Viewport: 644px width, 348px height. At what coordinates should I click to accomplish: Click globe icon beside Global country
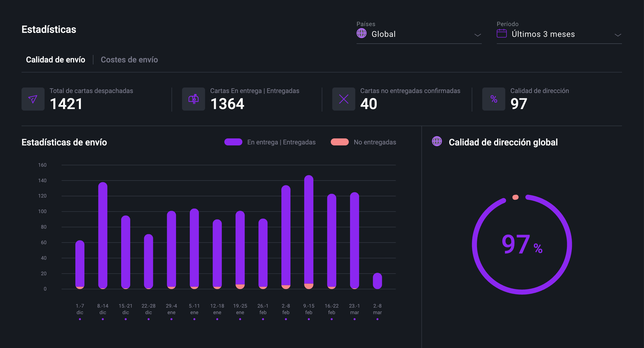coord(361,33)
